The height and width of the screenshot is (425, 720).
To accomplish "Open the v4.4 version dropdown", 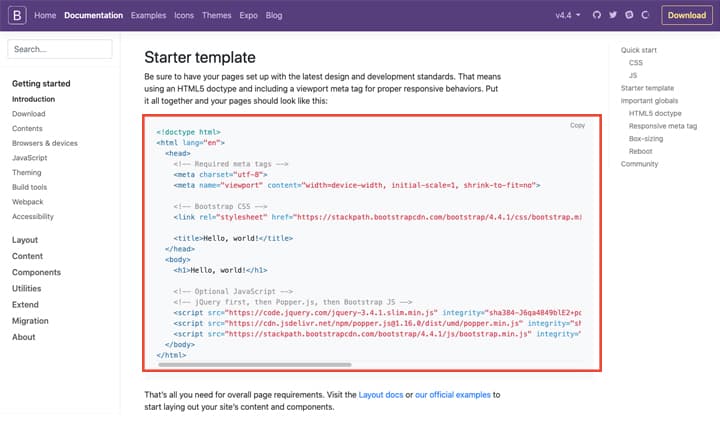I will click(x=568, y=15).
